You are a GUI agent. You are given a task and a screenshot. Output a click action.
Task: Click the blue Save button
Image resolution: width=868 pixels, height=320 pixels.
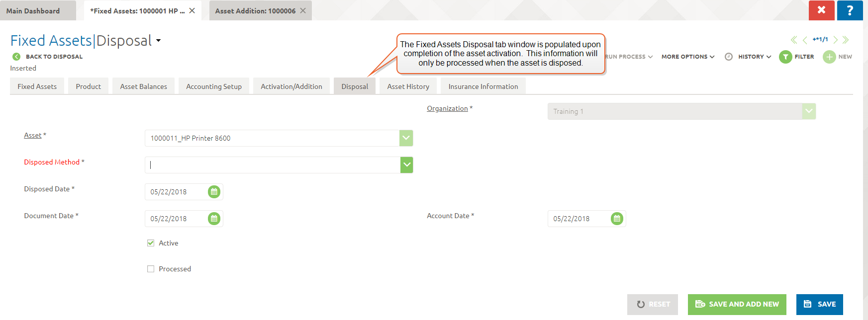(x=819, y=304)
